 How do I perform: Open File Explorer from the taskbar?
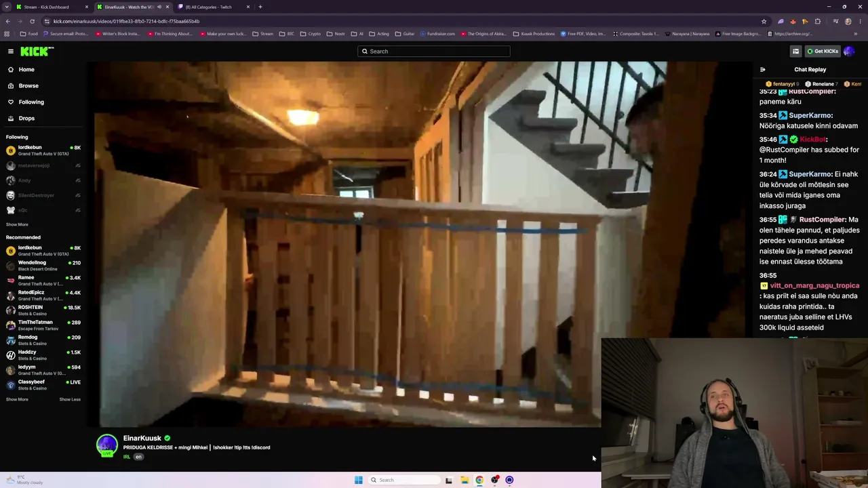pos(465,480)
